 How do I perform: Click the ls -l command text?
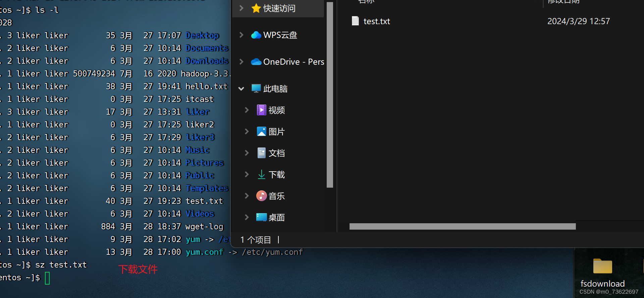[x=47, y=10]
